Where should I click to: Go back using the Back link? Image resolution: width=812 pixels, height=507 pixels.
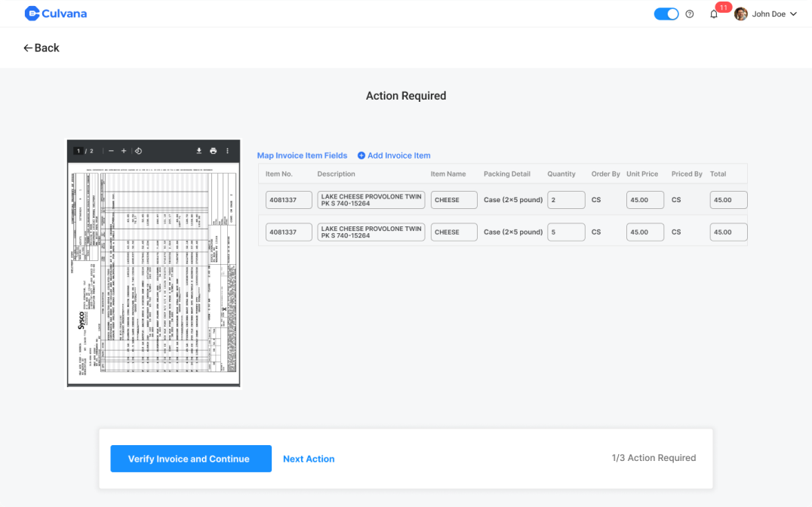pyautogui.click(x=41, y=48)
